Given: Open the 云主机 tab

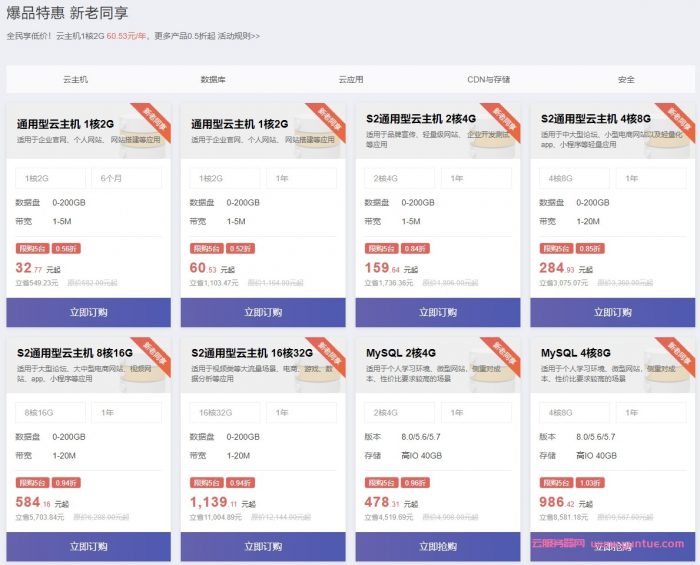Looking at the screenshot, I should pyautogui.click(x=76, y=79).
